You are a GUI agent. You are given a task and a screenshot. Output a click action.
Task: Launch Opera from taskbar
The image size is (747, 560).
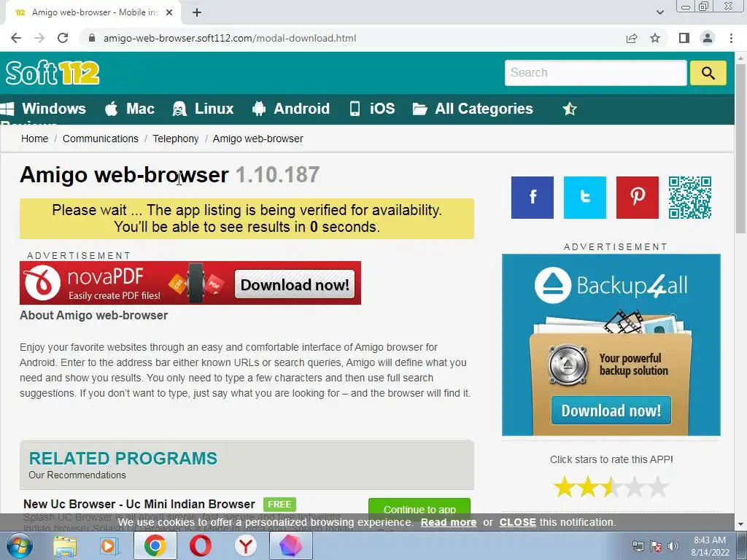(x=201, y=545)
